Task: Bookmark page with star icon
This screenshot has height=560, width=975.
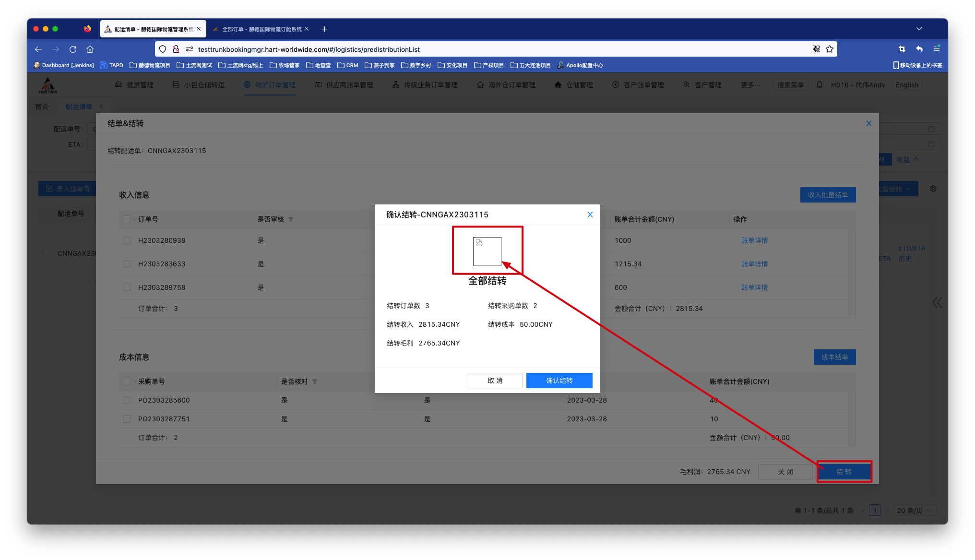Action: [x=830, y=49]
